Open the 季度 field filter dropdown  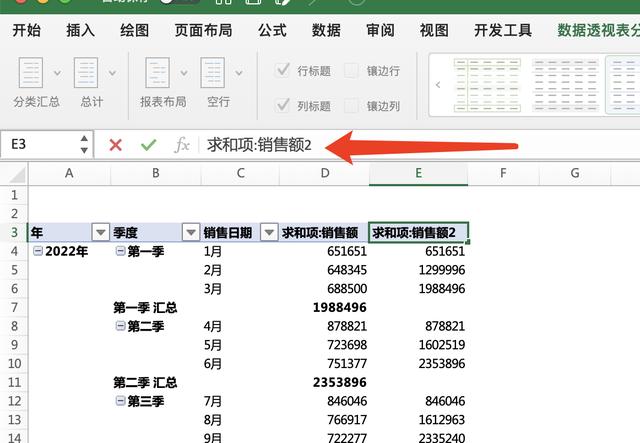click(190, 232)
